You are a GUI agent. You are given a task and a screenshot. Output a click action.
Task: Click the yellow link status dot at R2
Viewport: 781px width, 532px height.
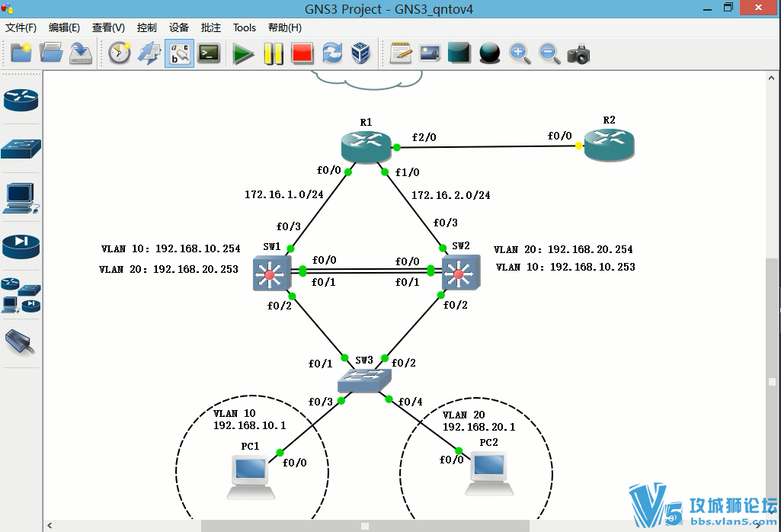[578, 146]
